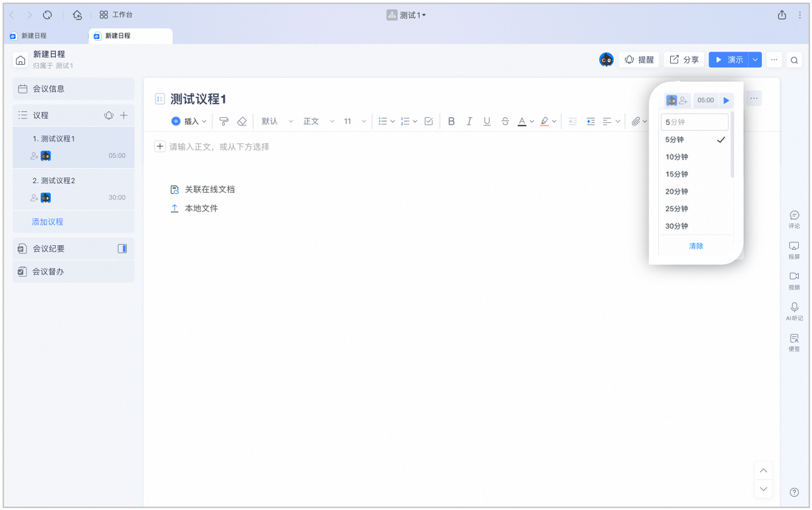Click add-person icon in timer popup
Image resolution: width=812 pixels, height=510 pixels.
pos(684,100)
